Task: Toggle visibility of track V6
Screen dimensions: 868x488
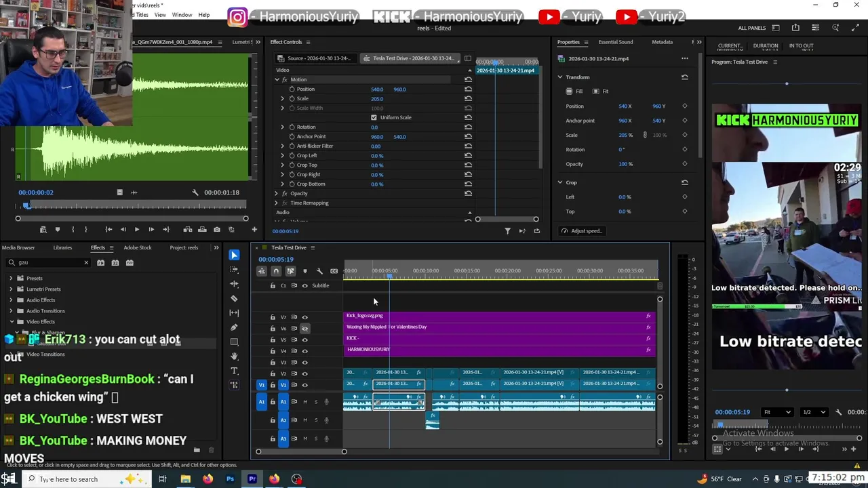Action: [x=304, y=328]
